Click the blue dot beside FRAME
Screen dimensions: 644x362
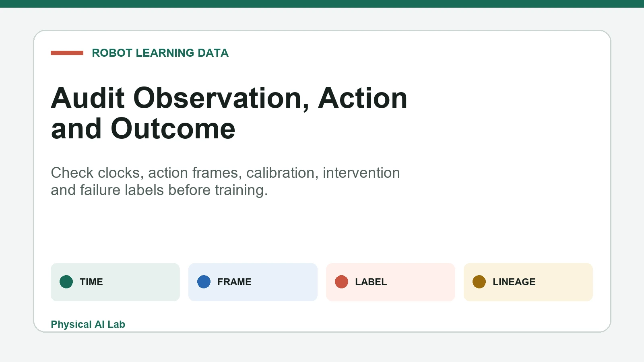click(x=204, y=282)
